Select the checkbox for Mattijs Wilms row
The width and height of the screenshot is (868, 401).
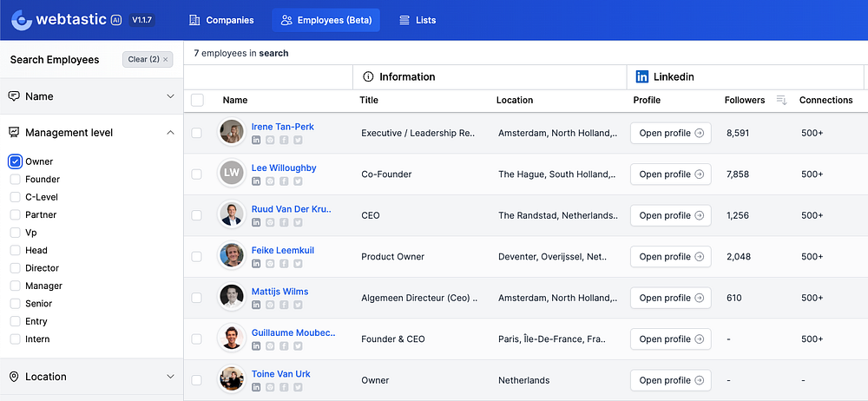tap(196, 298)
